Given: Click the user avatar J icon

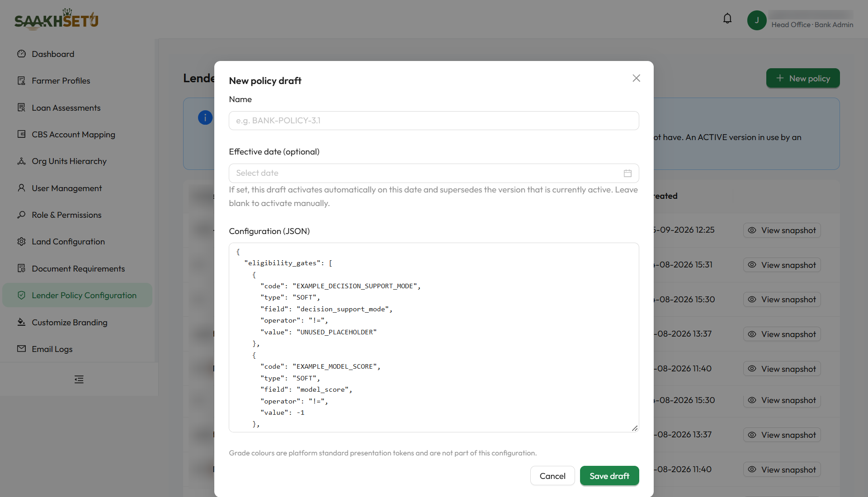Looking at the screenshot, I should click(757, 20).
